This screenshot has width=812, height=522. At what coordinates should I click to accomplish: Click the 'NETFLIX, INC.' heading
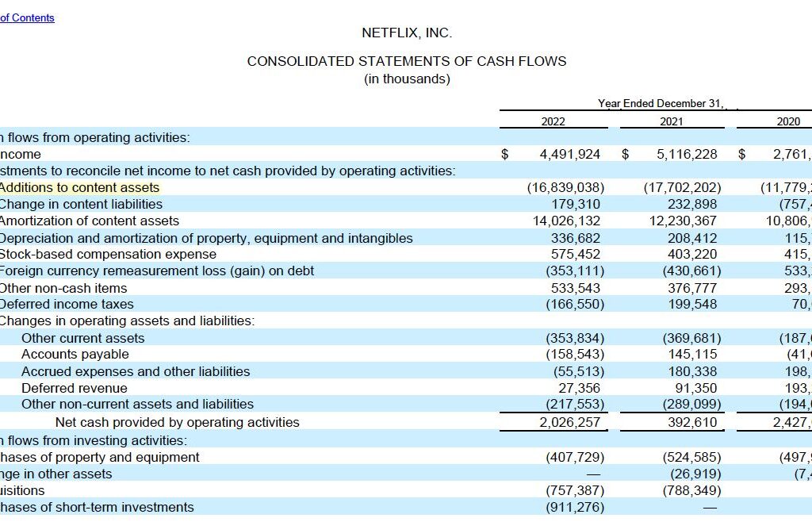click(x=406, y=33)
